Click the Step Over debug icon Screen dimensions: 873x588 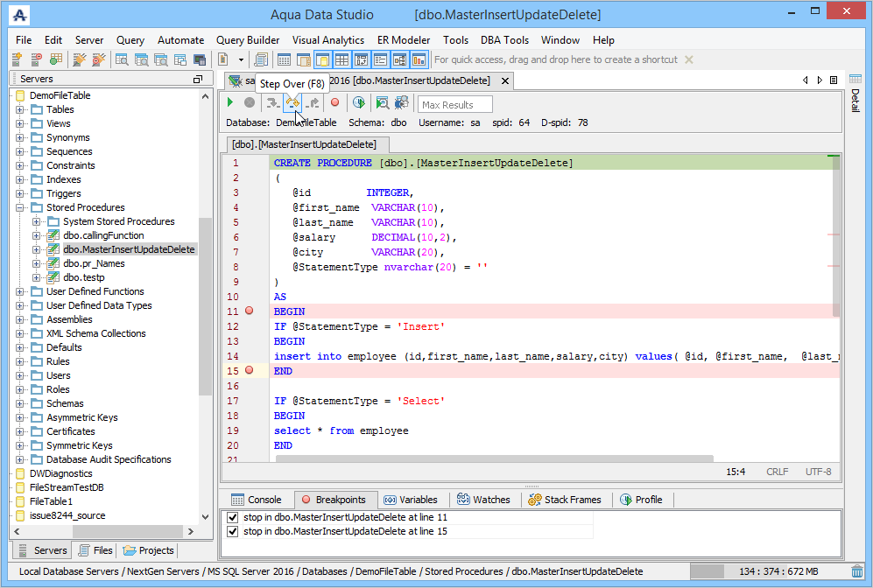293,103
